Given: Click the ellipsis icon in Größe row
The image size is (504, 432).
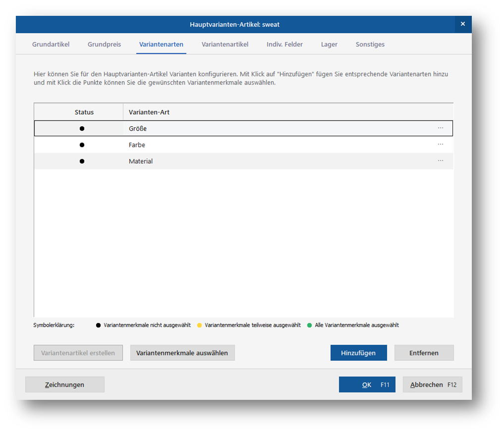Looking at the screenshot, I should click(x=440, y=128).
